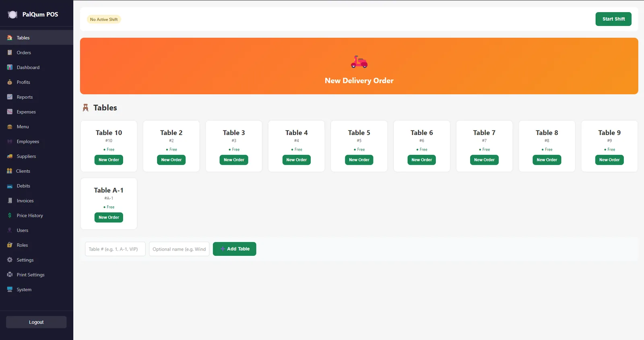The image size is (644, 340).
Task: Click the Settings gear icon
Action: (x=10, y=260)
